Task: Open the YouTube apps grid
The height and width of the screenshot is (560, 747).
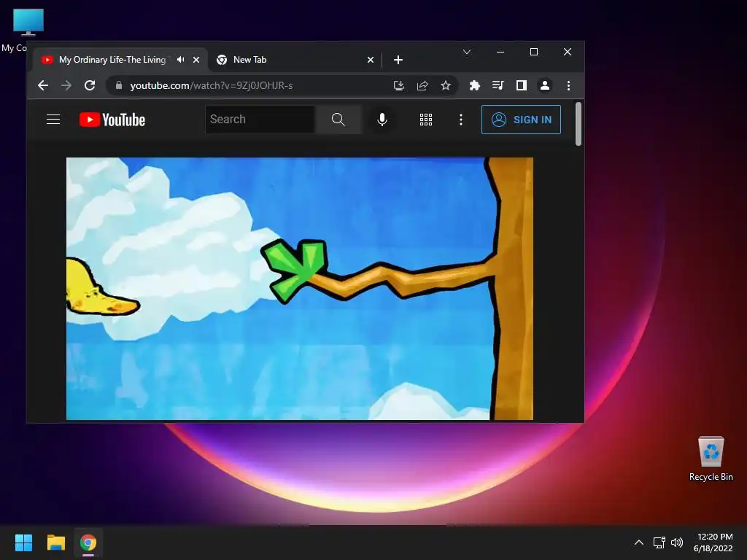Action: (x=426, y=120)
